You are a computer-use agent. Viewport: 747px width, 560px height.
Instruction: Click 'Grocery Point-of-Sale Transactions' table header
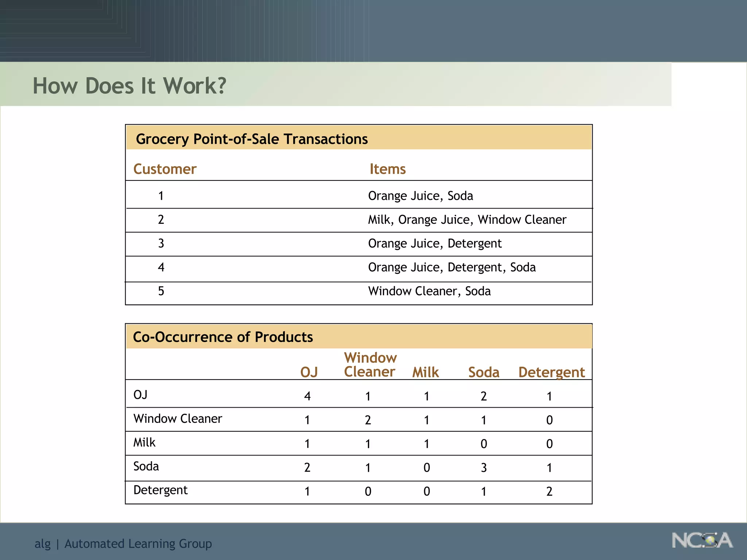[x=252, y=139]
